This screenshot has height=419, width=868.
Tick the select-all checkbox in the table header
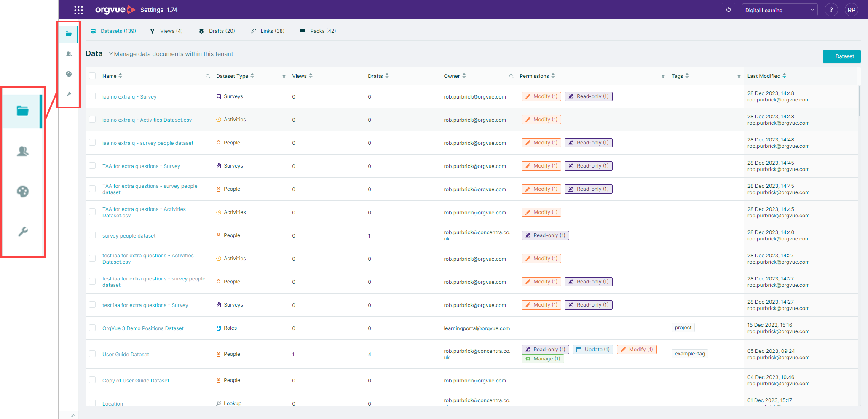[x=92, y=76]
